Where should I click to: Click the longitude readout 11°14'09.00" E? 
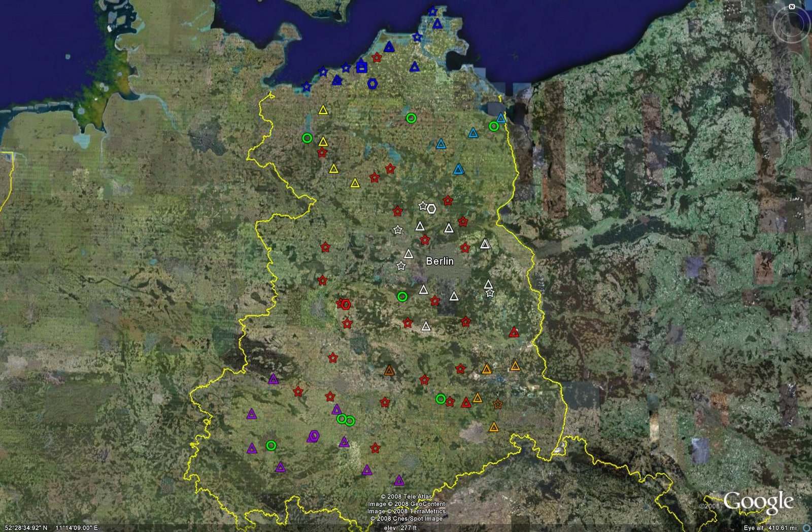tap(77, 528)
